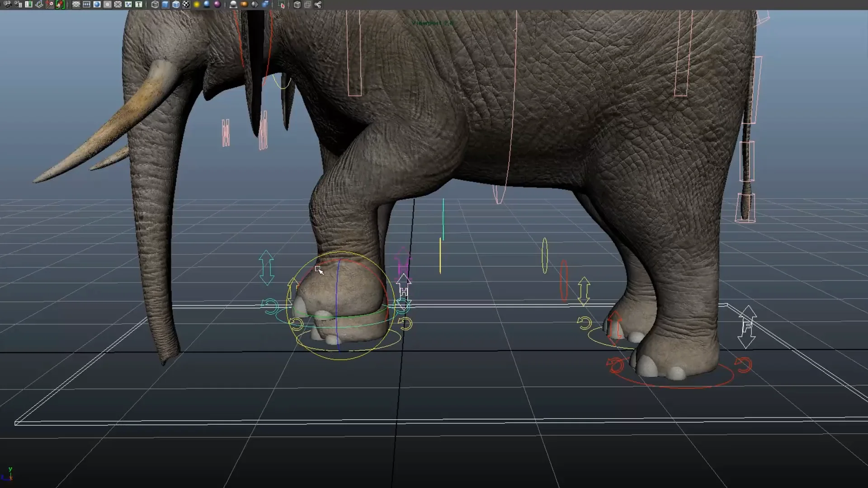Select Smooth Shade All mode
The image size is (868, 488).
click(165, 5)
